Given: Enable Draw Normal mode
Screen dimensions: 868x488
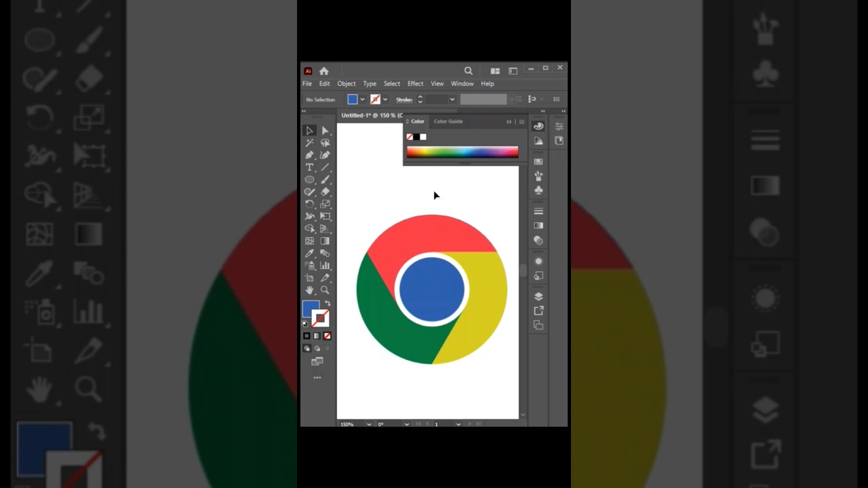Looking at the screenshot, I should click(307, 348).
